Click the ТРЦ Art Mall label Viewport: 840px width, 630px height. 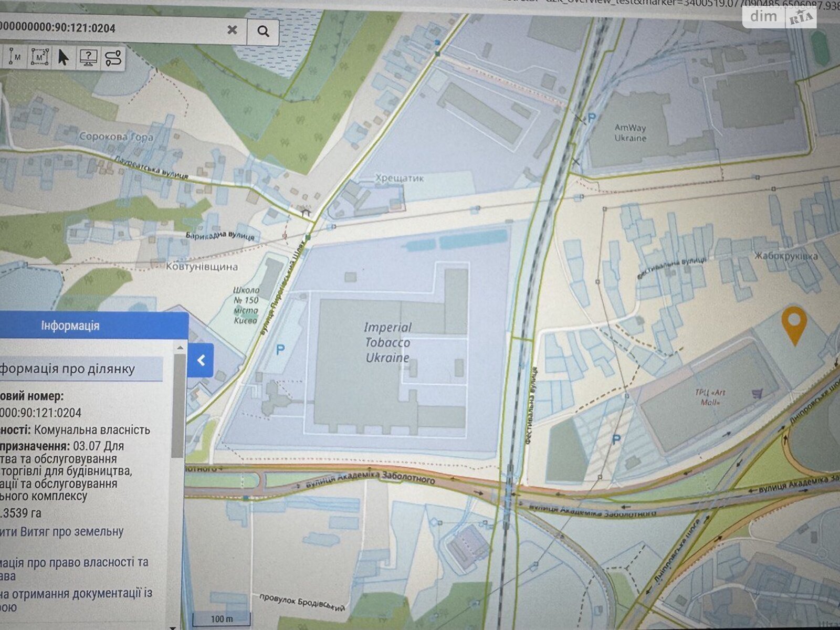(x=711, y=397)
